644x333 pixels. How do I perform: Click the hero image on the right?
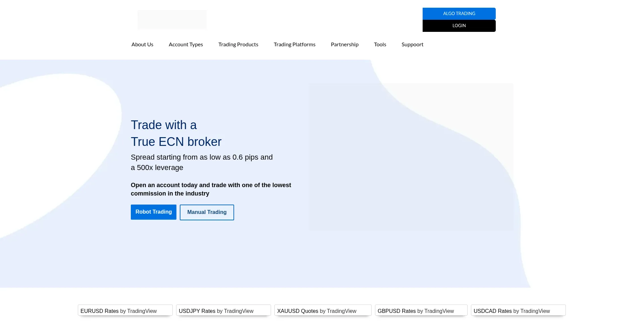click(411, 157)
